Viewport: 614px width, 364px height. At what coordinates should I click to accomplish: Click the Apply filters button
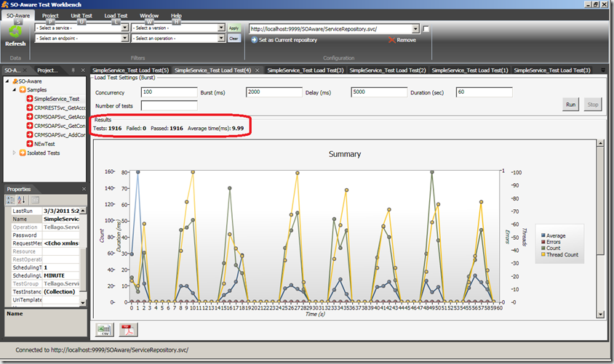234,28
